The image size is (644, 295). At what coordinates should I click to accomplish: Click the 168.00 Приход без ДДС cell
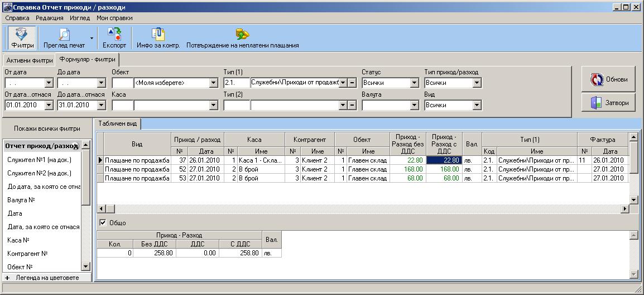point(408,169)
